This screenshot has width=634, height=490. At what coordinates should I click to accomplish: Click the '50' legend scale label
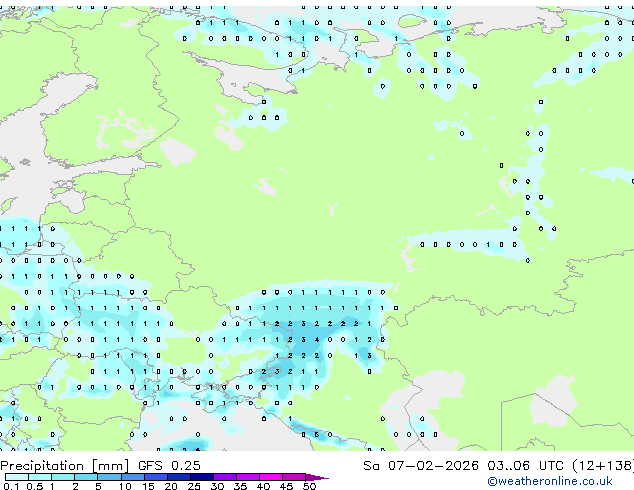click(x=309, y=486)
